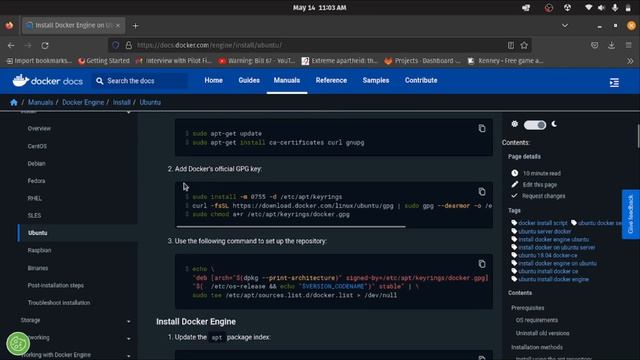Collapse the Install sidebar section arrow
This screenshot has height=360, width=640.
click(129, 112)
